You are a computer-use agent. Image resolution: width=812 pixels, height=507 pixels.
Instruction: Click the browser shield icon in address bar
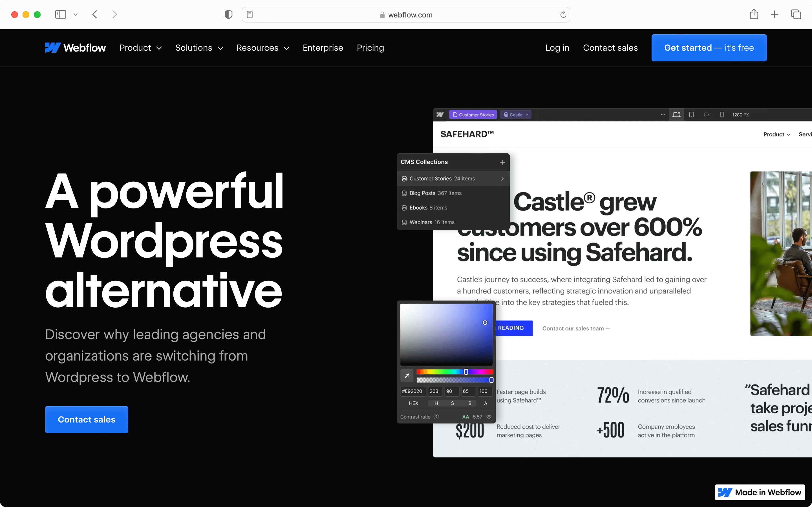tap(229, 15)
